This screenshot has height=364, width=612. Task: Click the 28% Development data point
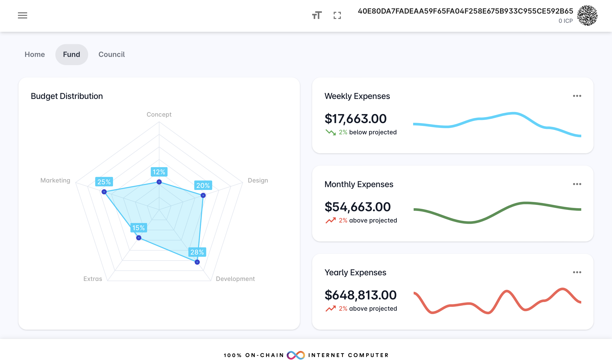click(x=197, y=262)
